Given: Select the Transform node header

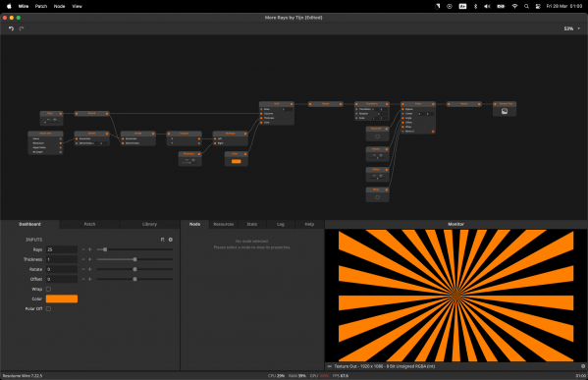Looking at the screenshot, I should pyautogui.click(x=372, y=104).
